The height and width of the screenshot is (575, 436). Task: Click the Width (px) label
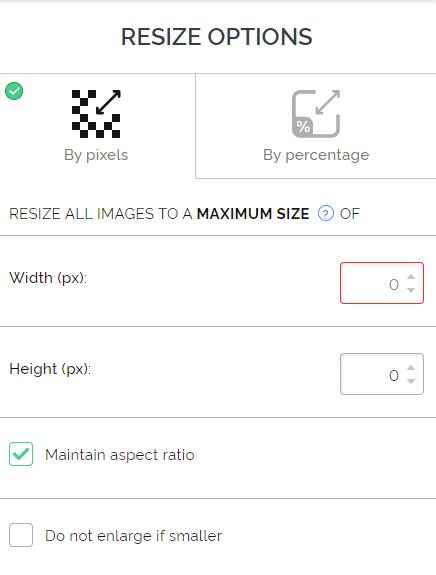point(48,278)
